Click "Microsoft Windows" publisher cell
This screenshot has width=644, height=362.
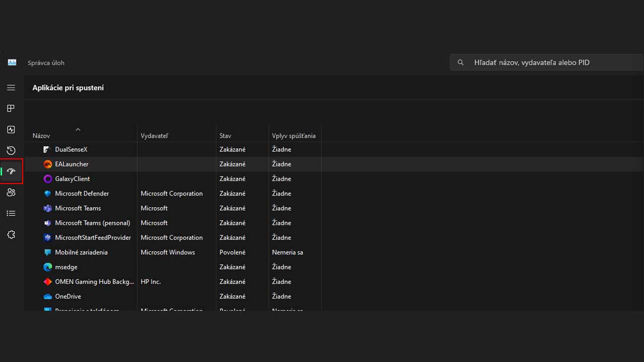click(168, 252)
